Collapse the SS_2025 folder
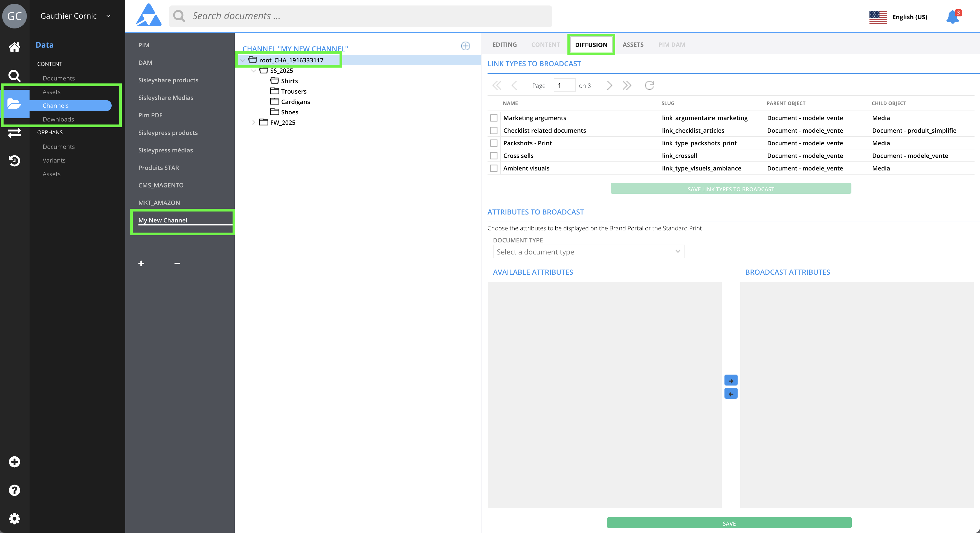 click(x=253, y=71)
